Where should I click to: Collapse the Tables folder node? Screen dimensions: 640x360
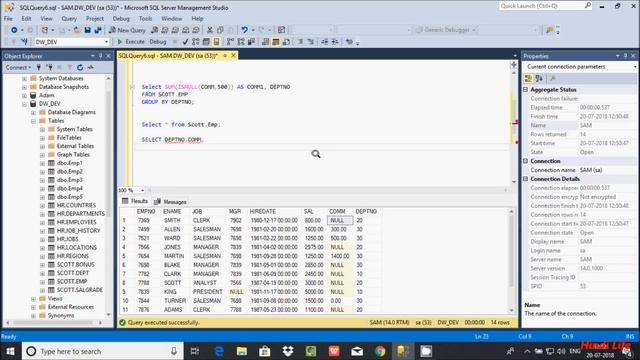click(33, 121)
